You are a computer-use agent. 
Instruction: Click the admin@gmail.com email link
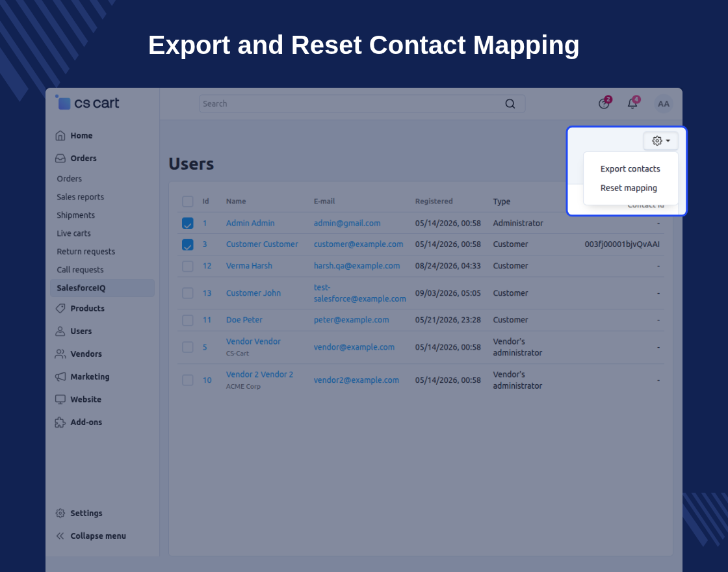[x=347, y=223]
